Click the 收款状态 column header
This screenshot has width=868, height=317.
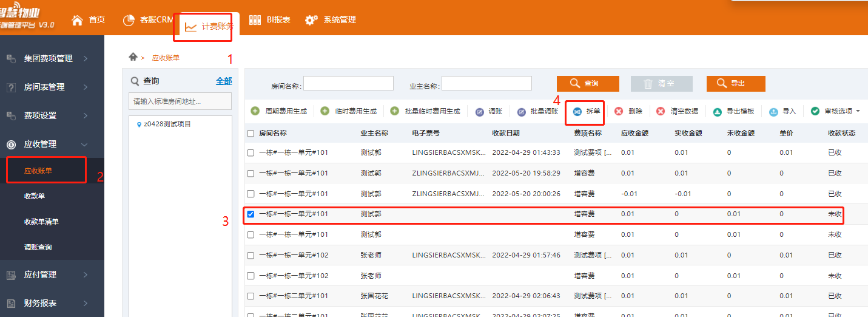pyautogui.click(x=842, y=133)
